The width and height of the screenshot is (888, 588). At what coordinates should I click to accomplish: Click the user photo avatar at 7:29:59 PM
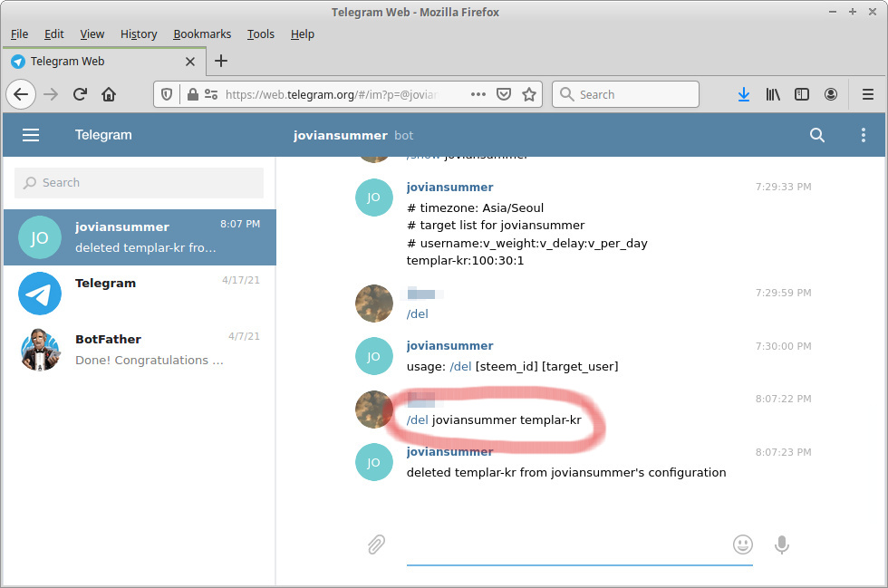click(373, 304)
